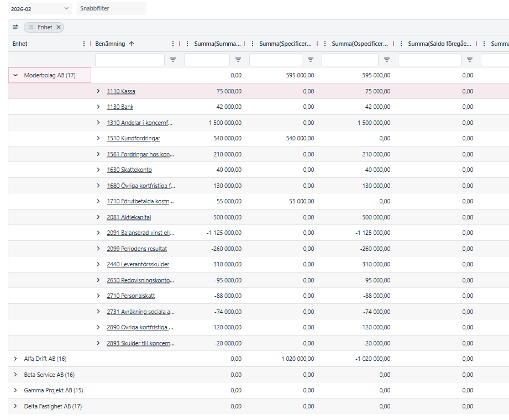Open column menu for Summa(Specificer...) header
Viewport: 509px width, 420px height.
click(x=253, y=44)
